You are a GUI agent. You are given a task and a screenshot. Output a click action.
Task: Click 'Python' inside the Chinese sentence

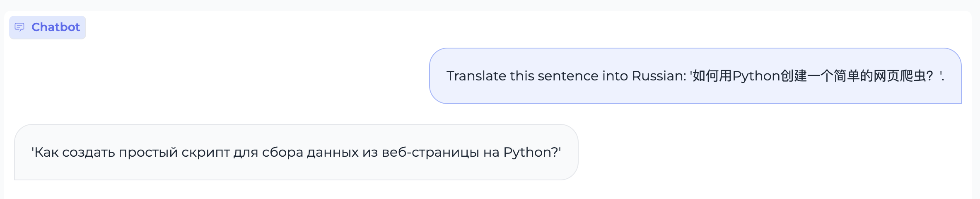coord(756,76)
